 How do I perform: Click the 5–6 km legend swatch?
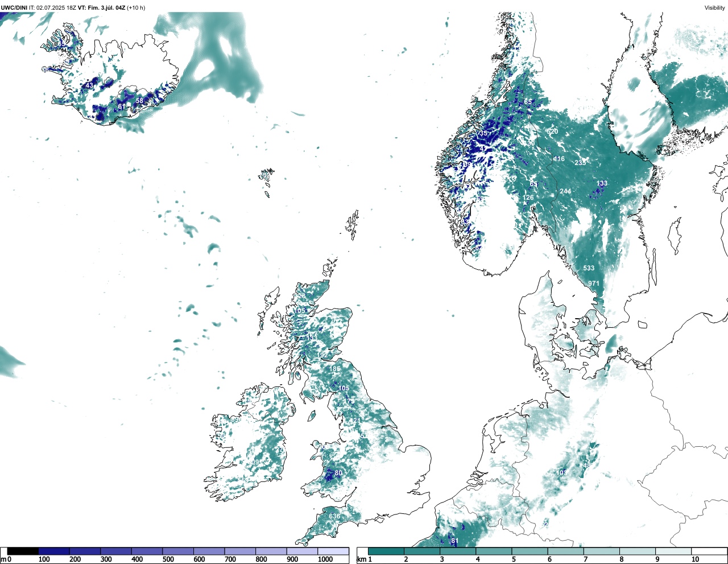(x=530, y=551)
